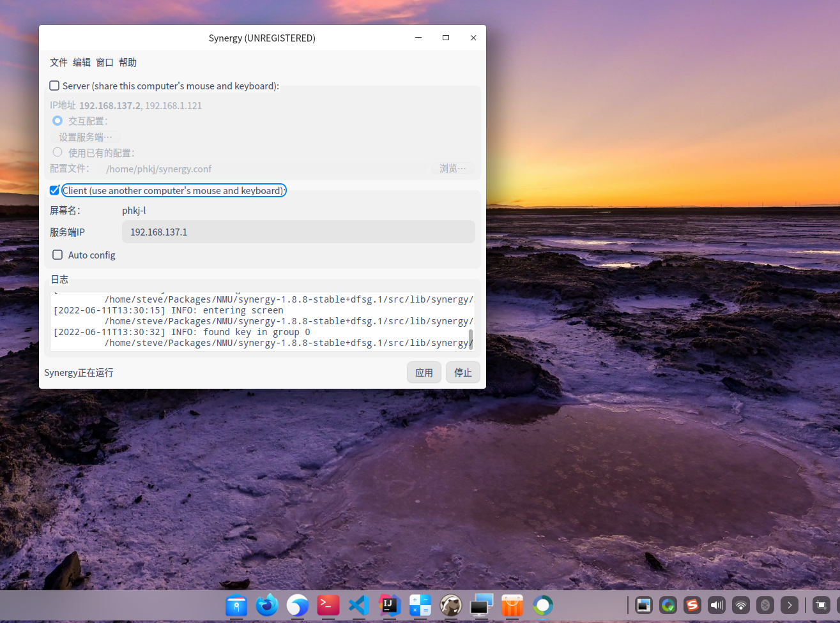Click the Synergy icon in the dock
840x623 pixels.
pyautogui.click(x=543, y=605)
